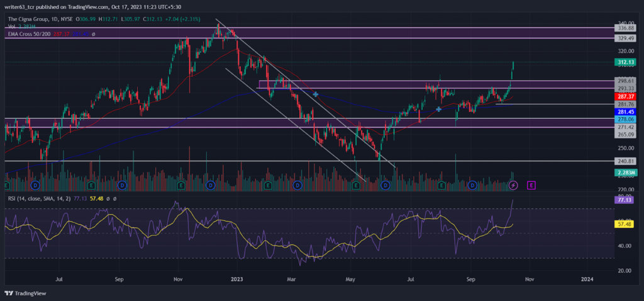
Task: Open the March 2023 dividend D marker
Action: (x=297, y=186)
